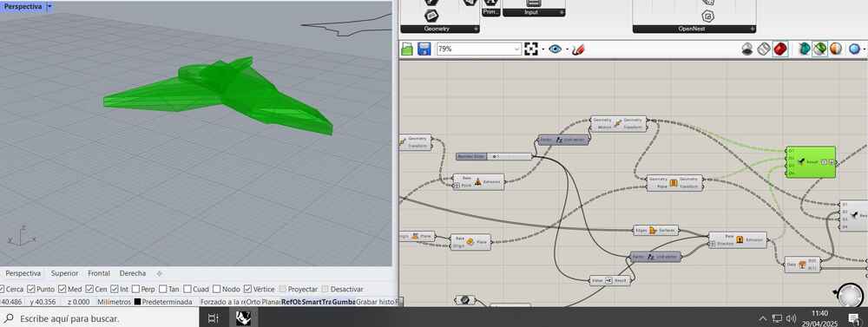Viewport: 868px width, 327px height.
Task: Expand the Perspectiva viewport menu arrow
Action: click(49, 7)
